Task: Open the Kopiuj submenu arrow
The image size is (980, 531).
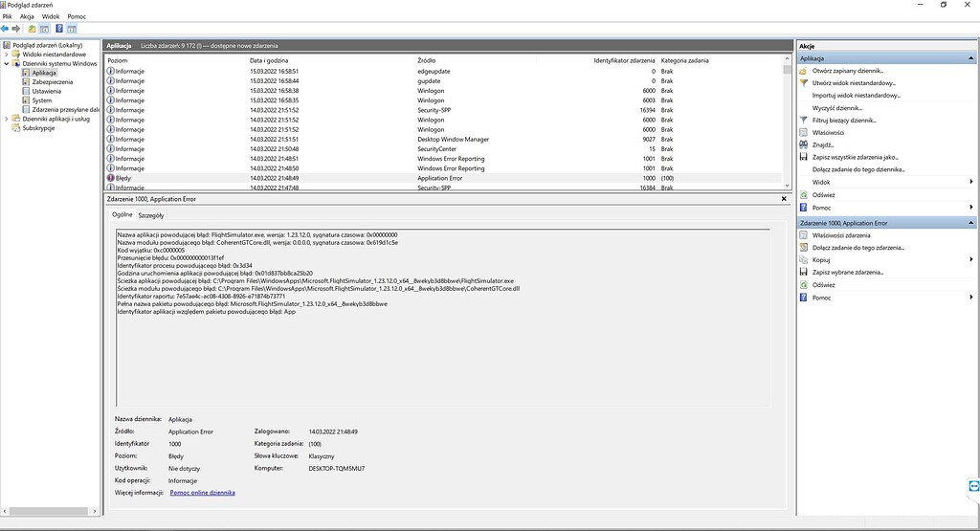Action: coord(971,260)
